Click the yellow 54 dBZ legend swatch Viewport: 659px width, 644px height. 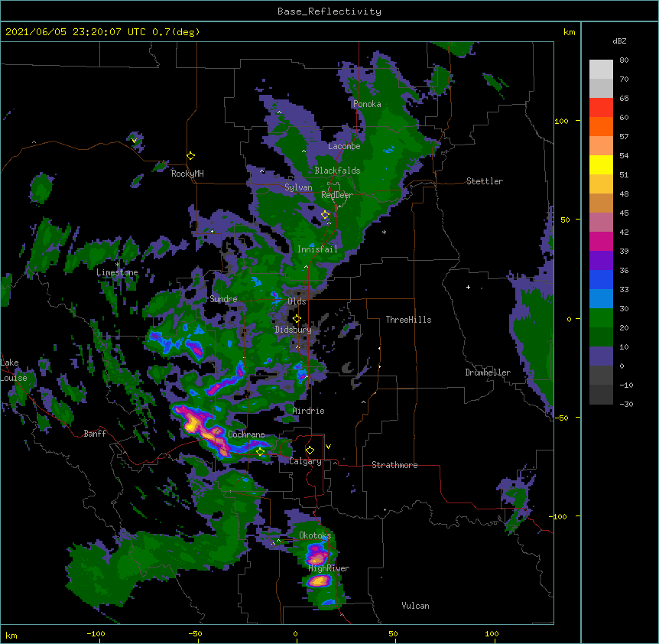(x=601, y=164)
